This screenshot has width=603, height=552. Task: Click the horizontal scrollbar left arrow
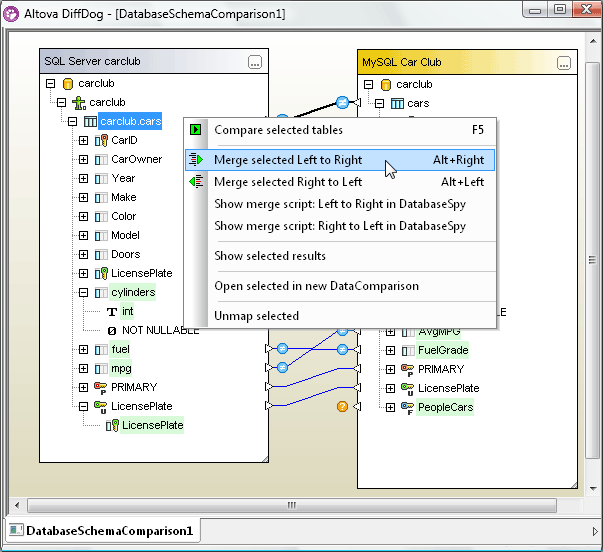(x=17, y=505)
